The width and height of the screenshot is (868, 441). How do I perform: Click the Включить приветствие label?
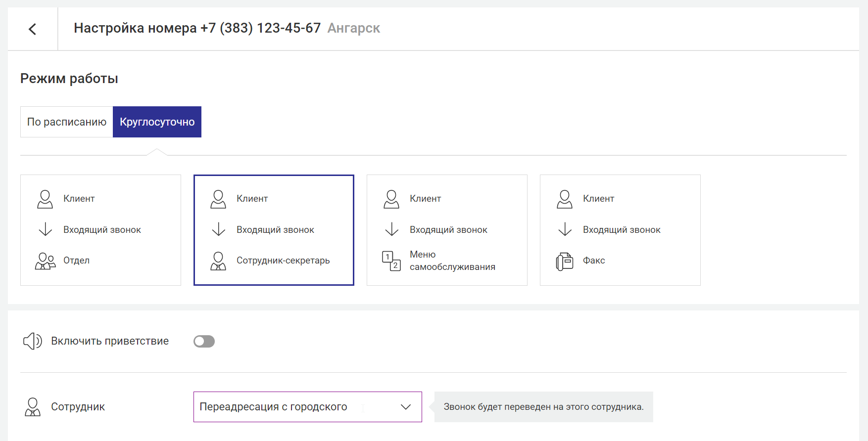pos(110,341)
